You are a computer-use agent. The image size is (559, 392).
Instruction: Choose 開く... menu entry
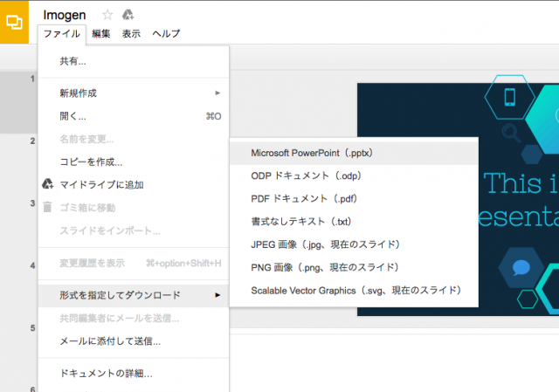[x=134, y=116]
